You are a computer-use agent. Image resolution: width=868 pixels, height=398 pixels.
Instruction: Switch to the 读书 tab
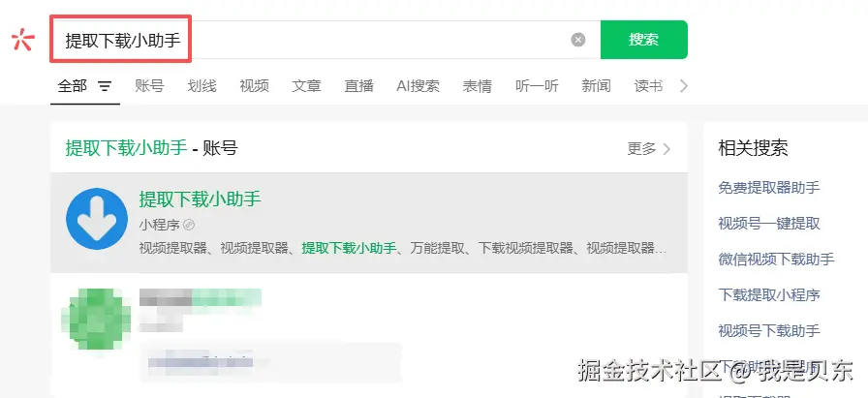[x=648, y=86]
